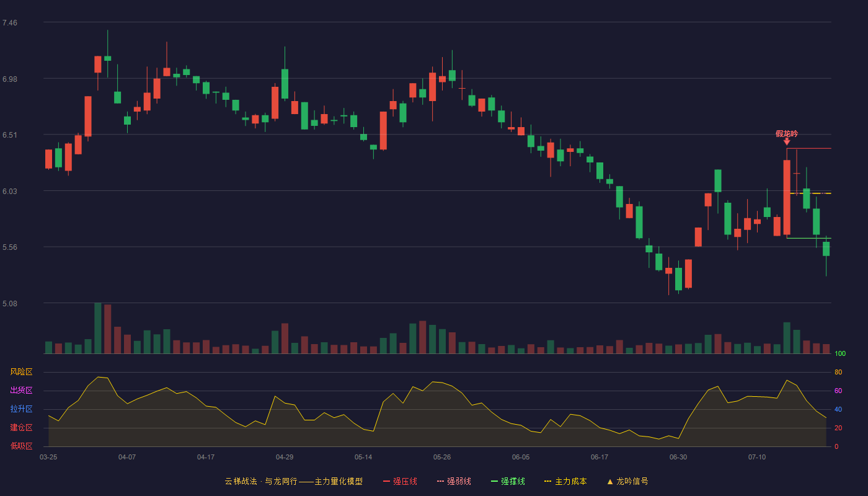
Task: Click the 04-17 date label
Action: click(206, 457)
